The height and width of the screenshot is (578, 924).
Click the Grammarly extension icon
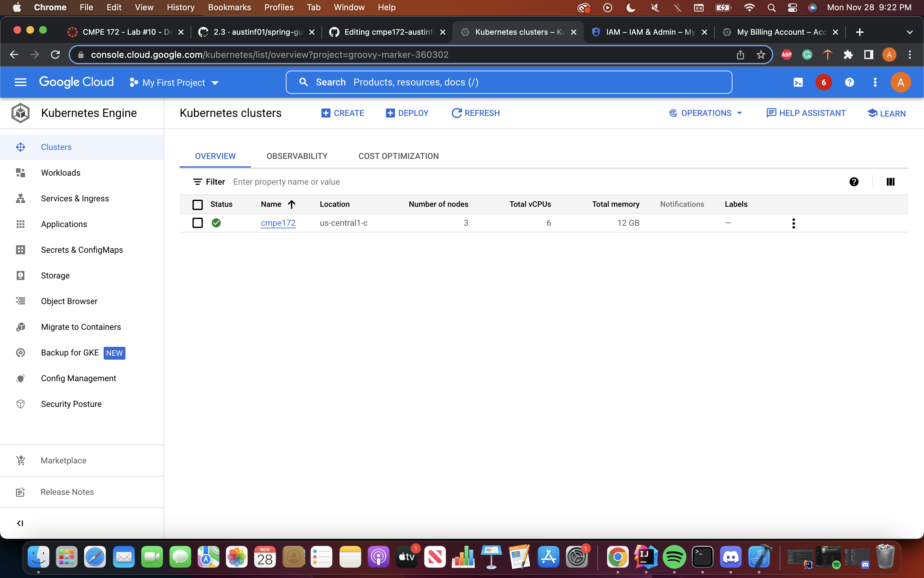pos(807,55)
